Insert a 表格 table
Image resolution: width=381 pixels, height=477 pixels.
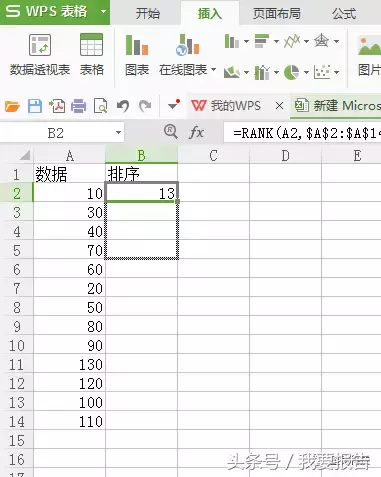92,55
